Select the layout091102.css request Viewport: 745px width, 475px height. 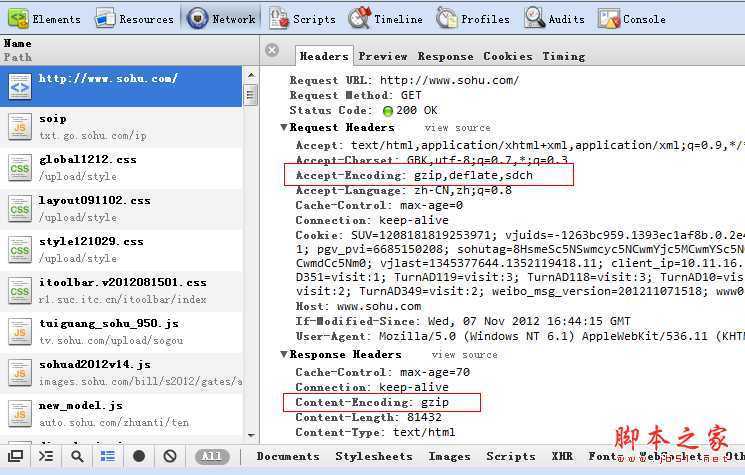tap(121, 209)
